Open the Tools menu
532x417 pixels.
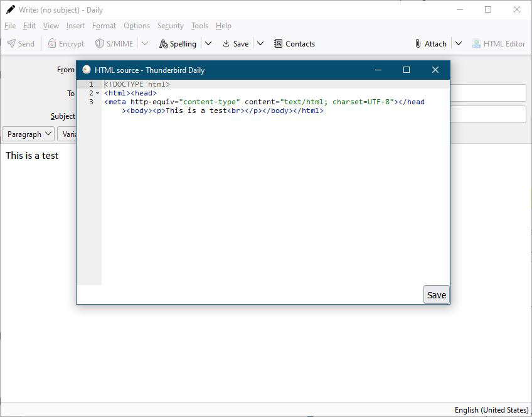(199, 26)
